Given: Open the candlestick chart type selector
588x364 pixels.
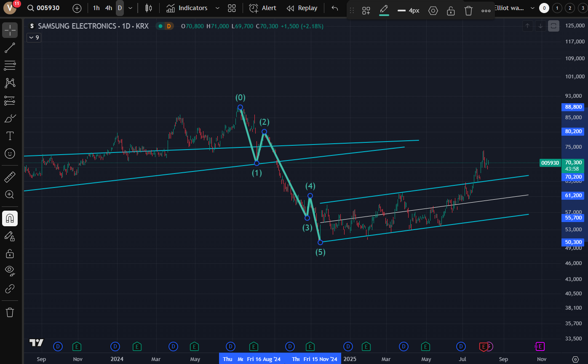Looking at the screenshot, I should [x=148, y=8].
